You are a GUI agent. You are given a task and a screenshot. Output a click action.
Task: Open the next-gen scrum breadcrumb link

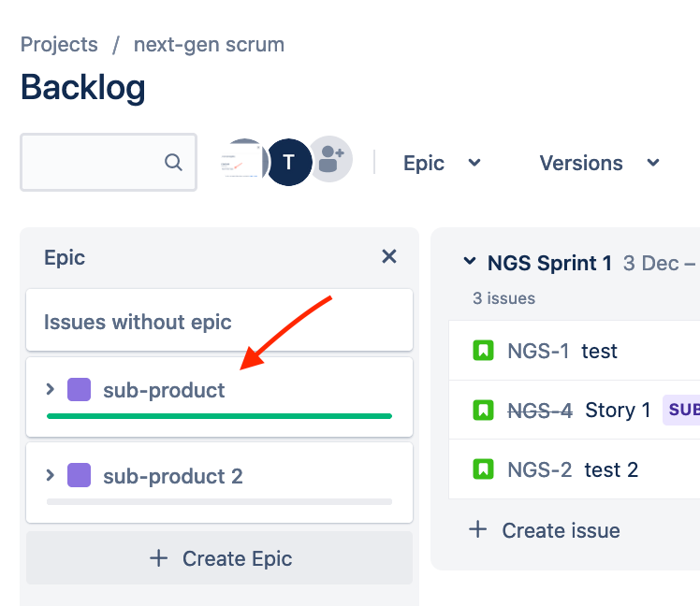tap(209, 44)
